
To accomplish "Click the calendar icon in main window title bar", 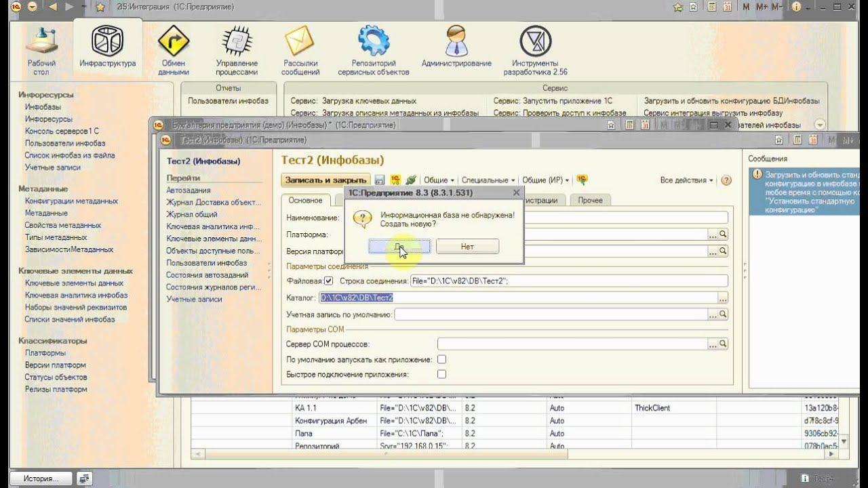I will coord(728,7).
